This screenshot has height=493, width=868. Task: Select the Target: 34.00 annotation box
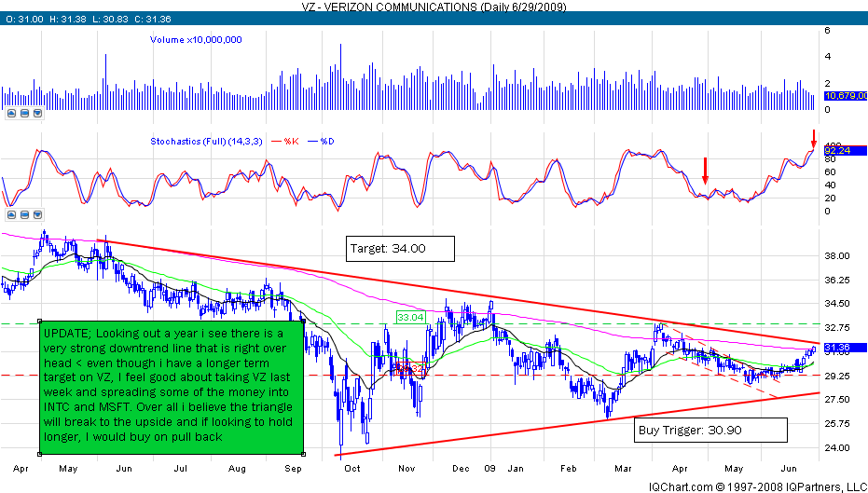(400, 249)
